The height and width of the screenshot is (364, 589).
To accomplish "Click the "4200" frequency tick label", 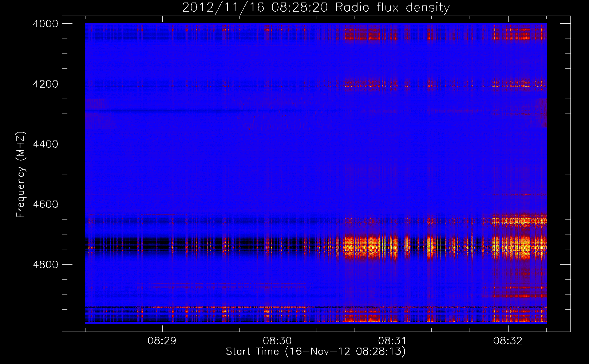I will (x=46, y=84).
